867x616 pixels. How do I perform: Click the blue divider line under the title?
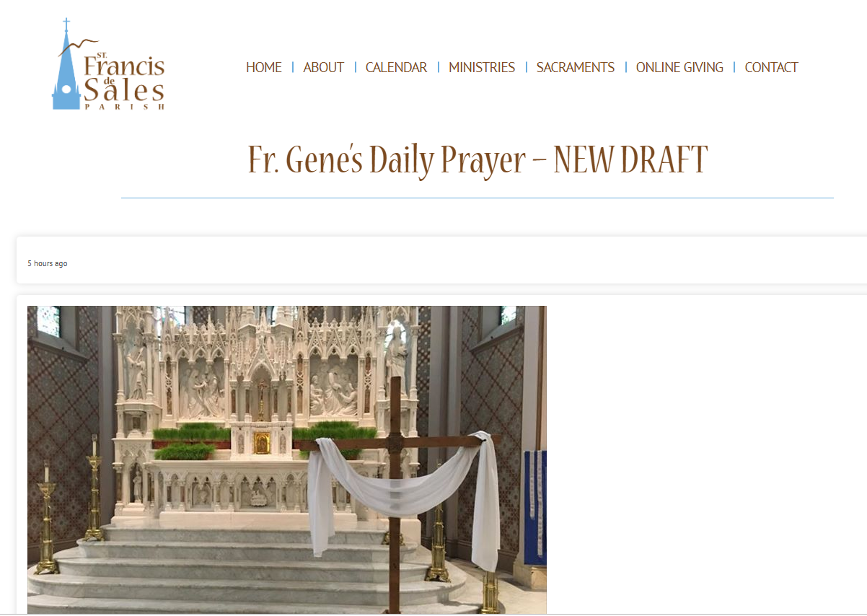(x=477, y=198)
